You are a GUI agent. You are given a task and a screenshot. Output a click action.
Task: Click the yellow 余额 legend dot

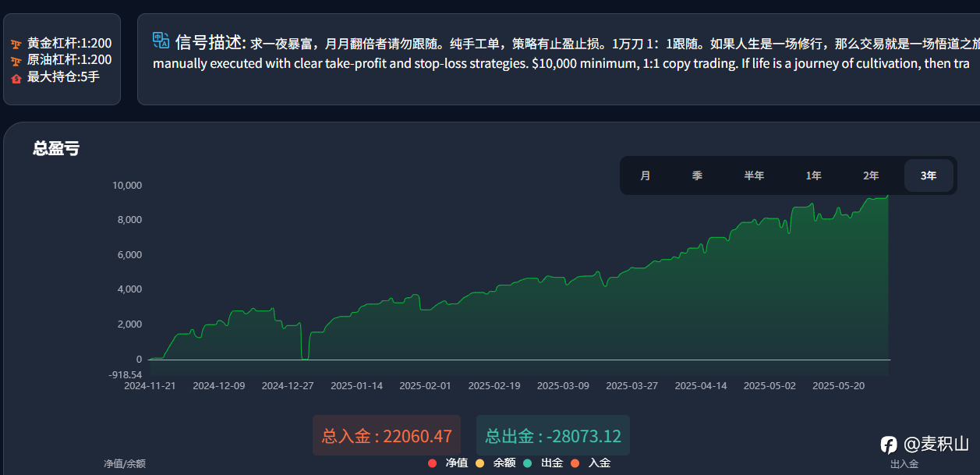(479, 463)
